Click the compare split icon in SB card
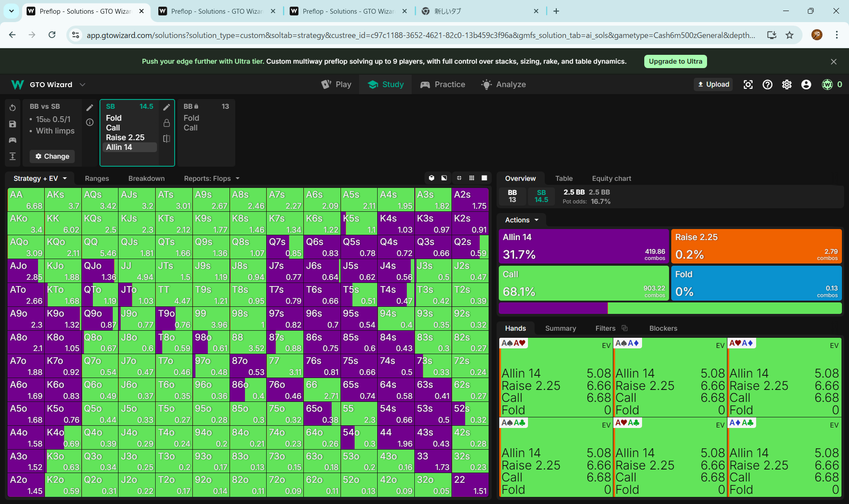Screen dimensions: 849x504 pyautogui.click(x=167, y=139)
